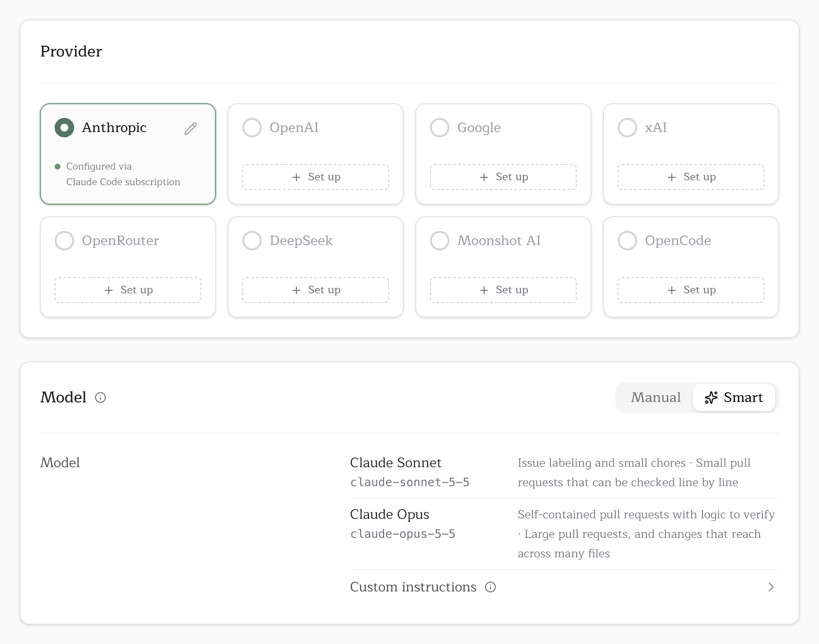Select the Google provider radio button
This screenshot has height=644, width=819.
point(440,128)
